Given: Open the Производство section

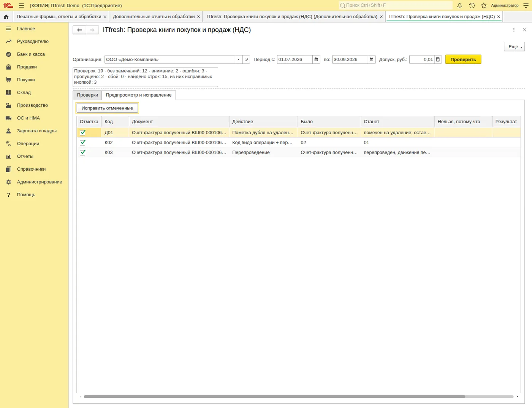Looking at the screenshot, I should click(x=32, y=105).
